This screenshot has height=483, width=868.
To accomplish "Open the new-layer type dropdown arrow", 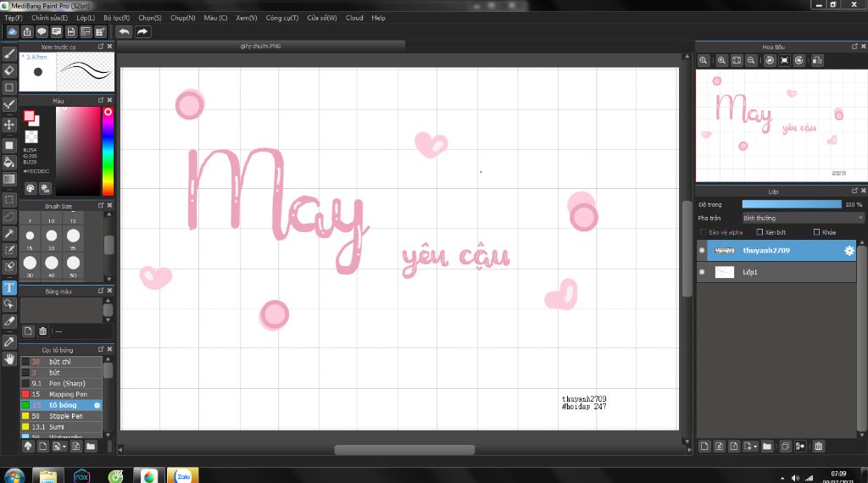I will tap(755, 447).
